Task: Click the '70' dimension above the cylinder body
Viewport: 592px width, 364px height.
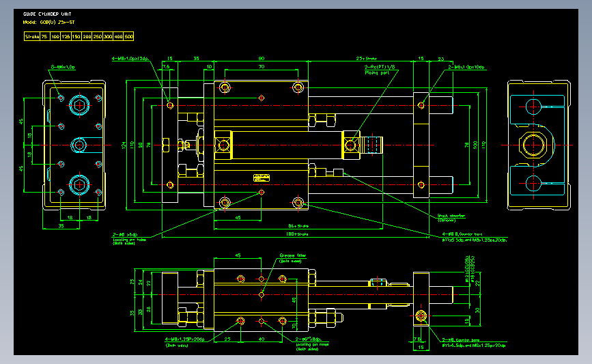Action: [x=262, y=67]
